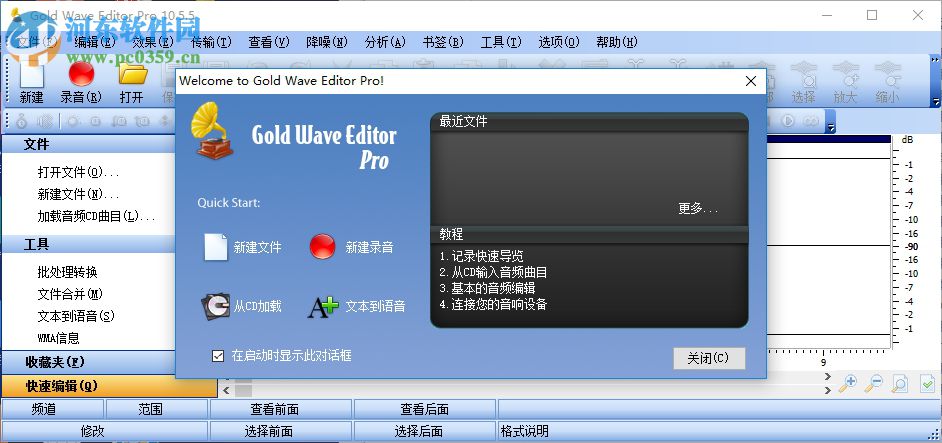
Task: Click the 打开 folder toolbar icon
Action: coord(133,74)
